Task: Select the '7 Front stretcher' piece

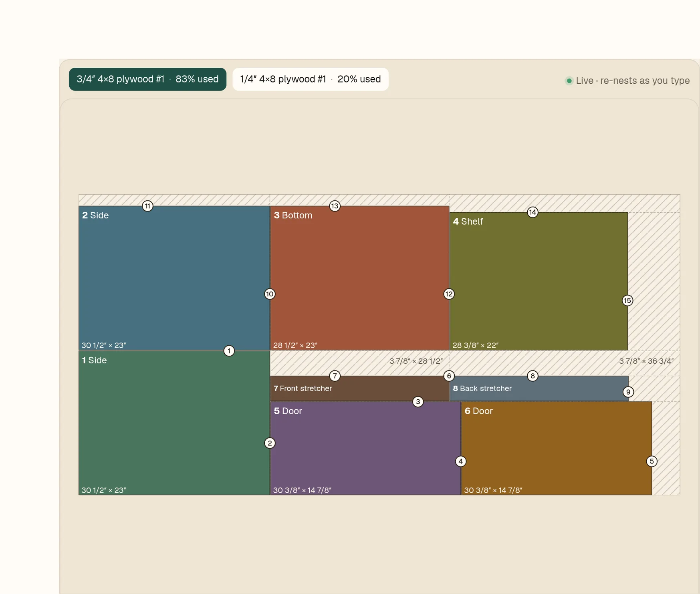Action: [360, 389]
